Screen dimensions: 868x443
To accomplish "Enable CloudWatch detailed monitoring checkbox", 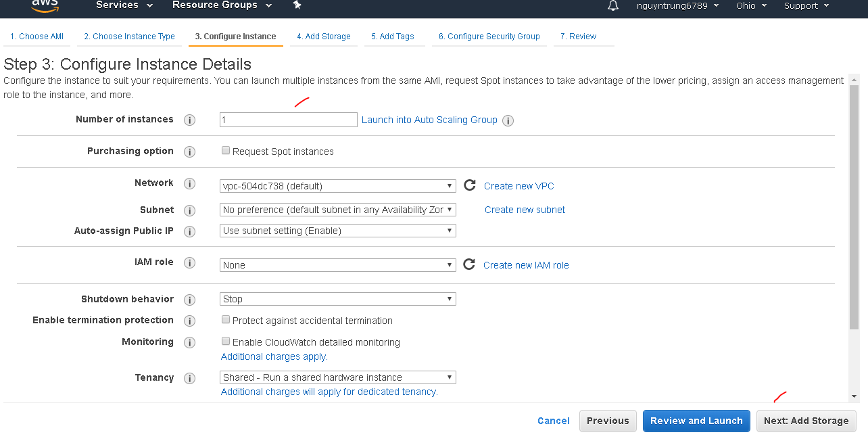I will [226, 342].
